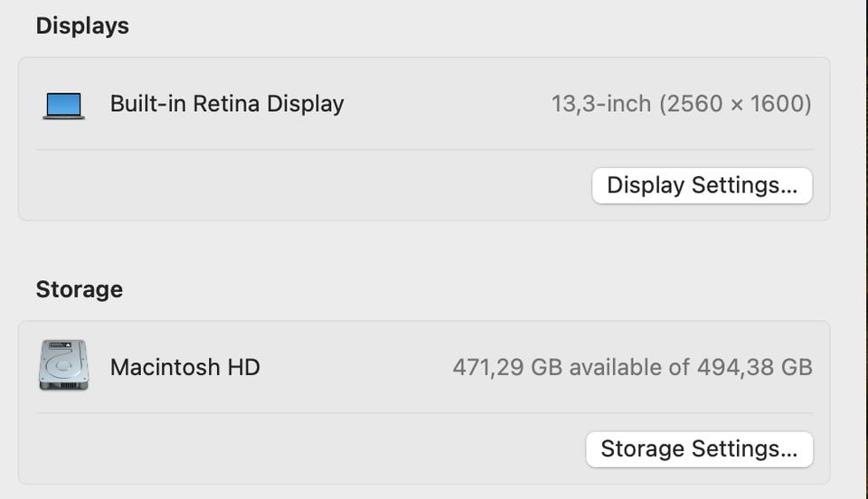Select the Macintosh HD volume name

click(x=184, y=367)
